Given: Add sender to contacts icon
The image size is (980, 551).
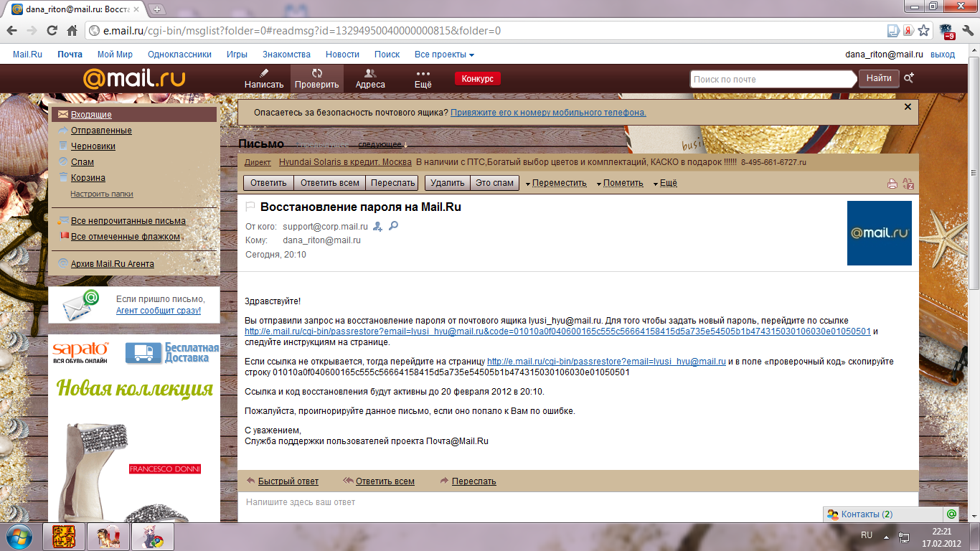Looking at the screenshot, I should click(378, 226).
